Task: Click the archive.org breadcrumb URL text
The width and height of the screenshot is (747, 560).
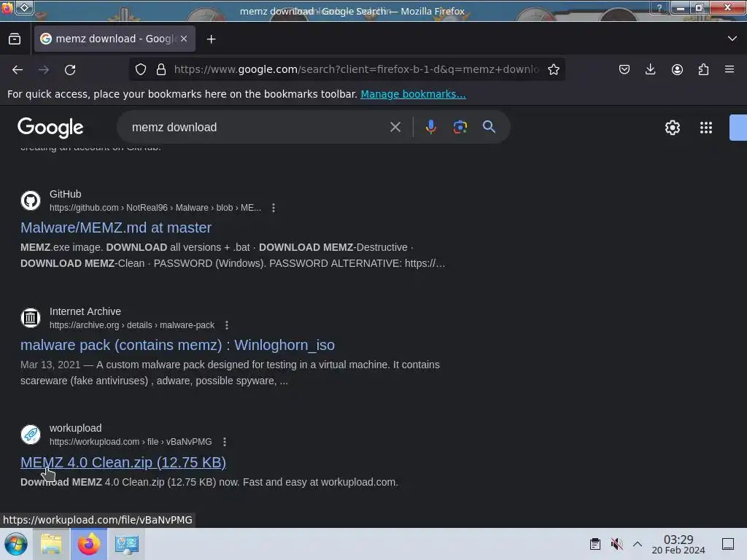Action: point(132,325)
